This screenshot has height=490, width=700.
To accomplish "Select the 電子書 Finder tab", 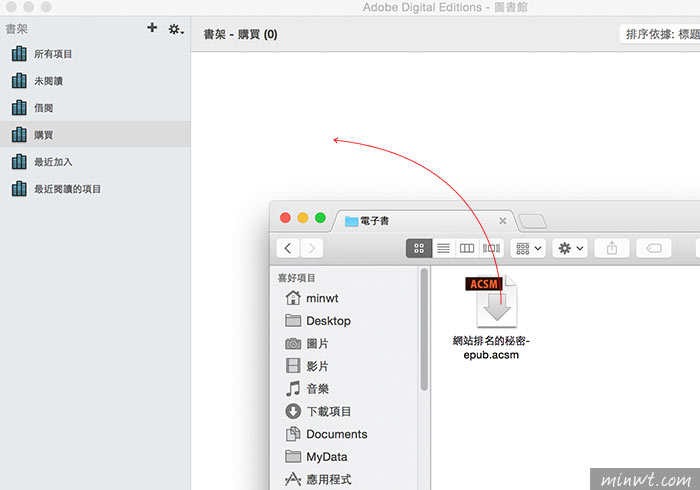I will click(424, 221).
